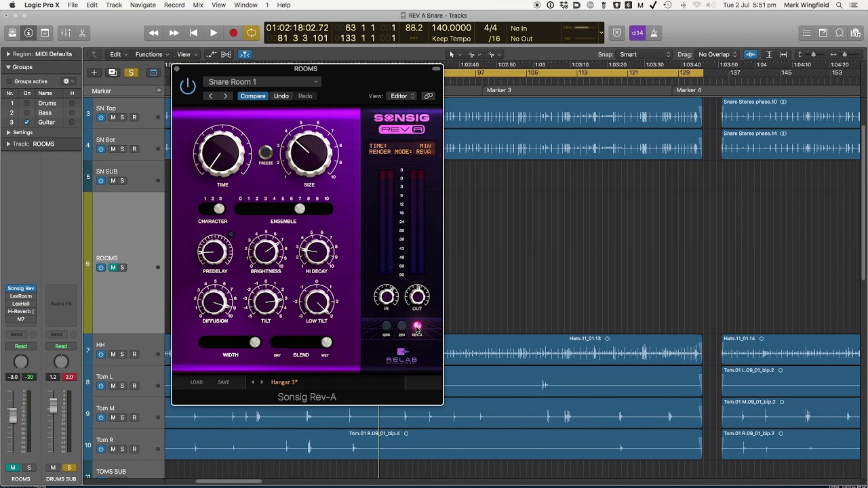Viewport: 868px width, 488px height.
Task: Open the File menu
Action: (73, 5)
